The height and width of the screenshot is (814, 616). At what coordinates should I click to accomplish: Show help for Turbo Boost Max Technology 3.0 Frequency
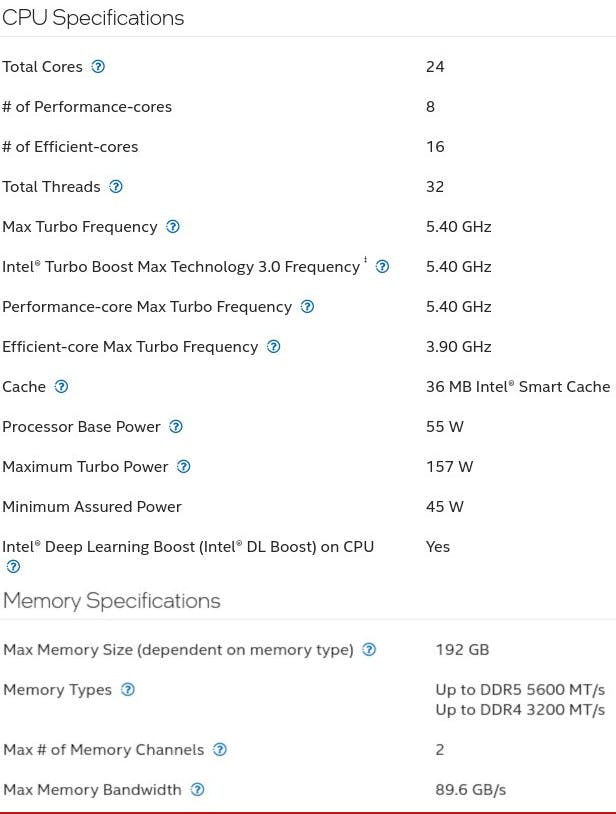pos(382,267)
